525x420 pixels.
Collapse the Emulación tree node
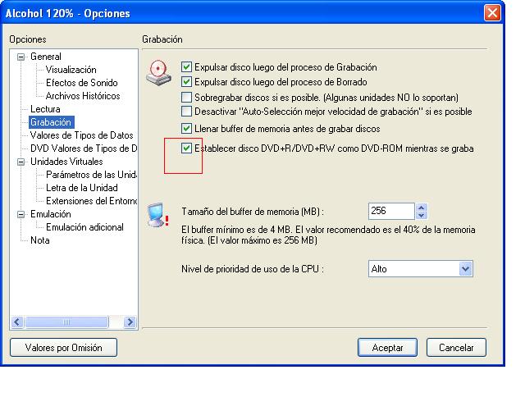coord(21,214)
